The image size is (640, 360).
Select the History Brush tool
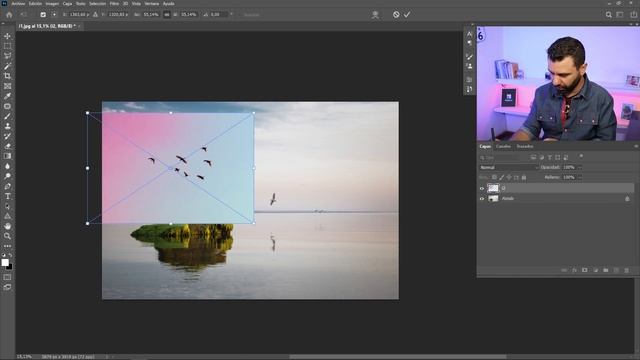click(7, 136)
